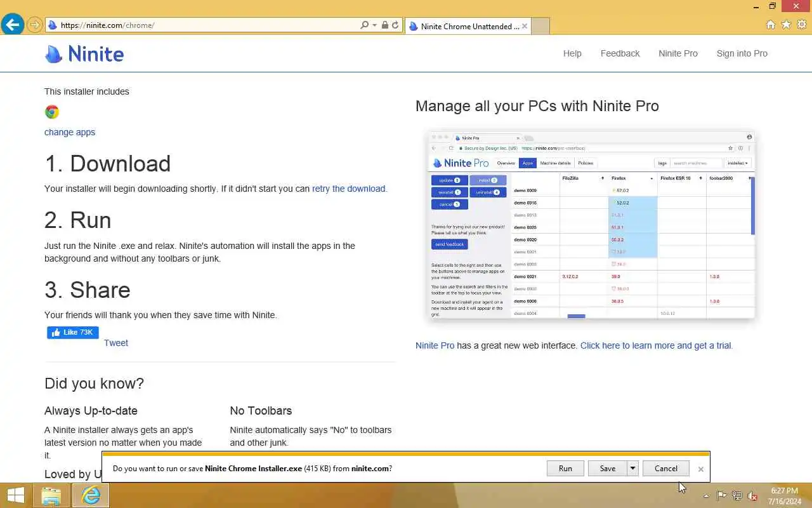The width and height of the screenshot is (812, 508).
Task: Click the change apps link
Action: pos(70,132)
